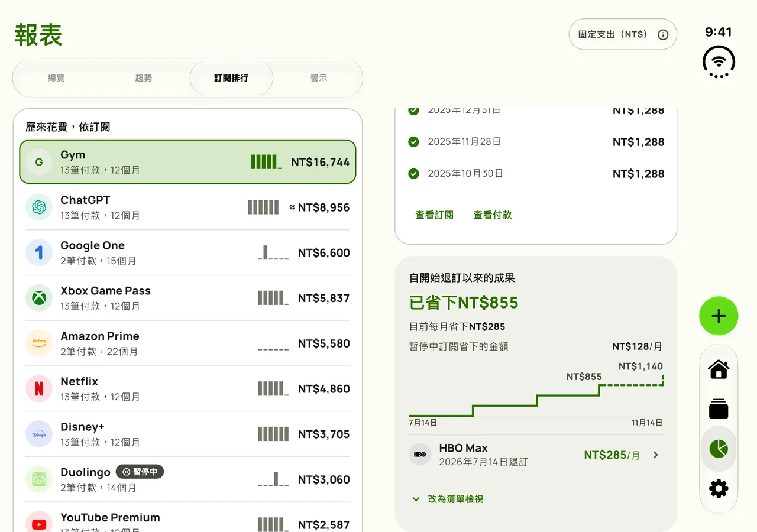757x532 pixels.
Task: Click the 固定支出（NT$）button
Action: [623, 34]
